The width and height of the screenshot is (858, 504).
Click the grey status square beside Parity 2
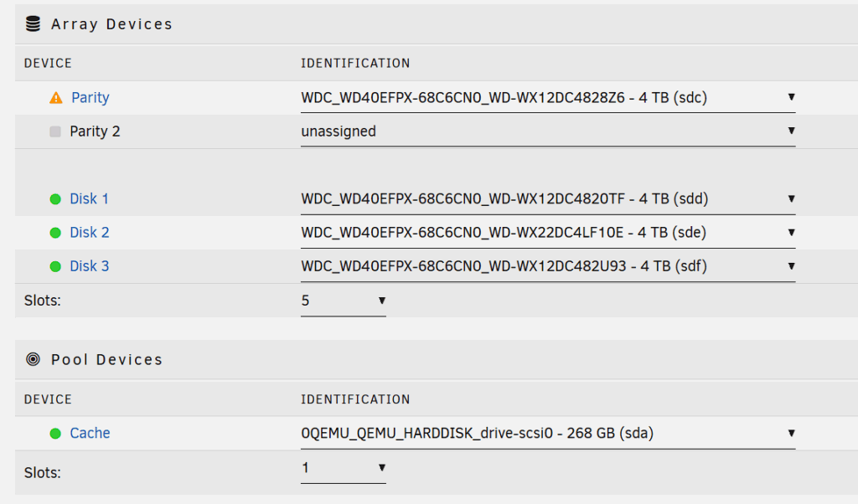tap(55, 131)
